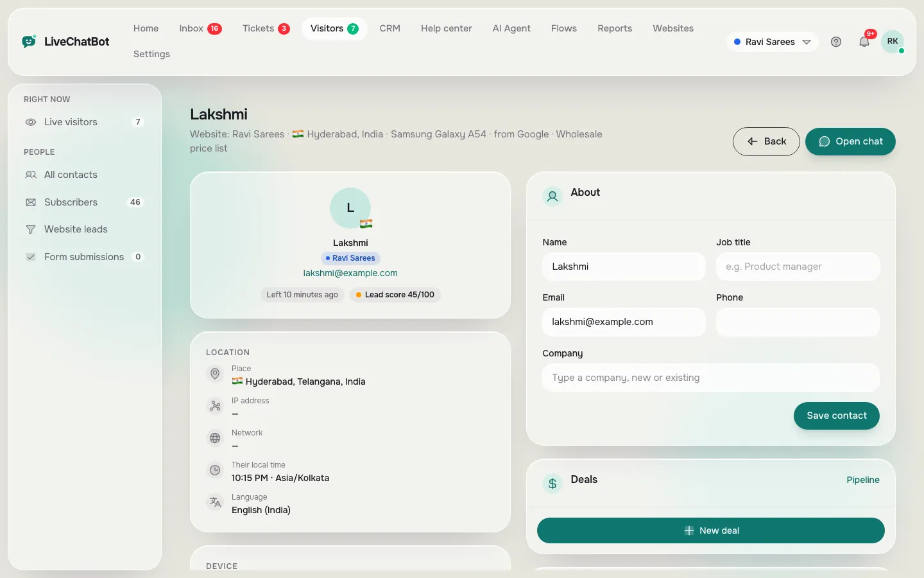Click the Form submissions check icon
This screenshot has height=578, width=924.
[31, 257]
